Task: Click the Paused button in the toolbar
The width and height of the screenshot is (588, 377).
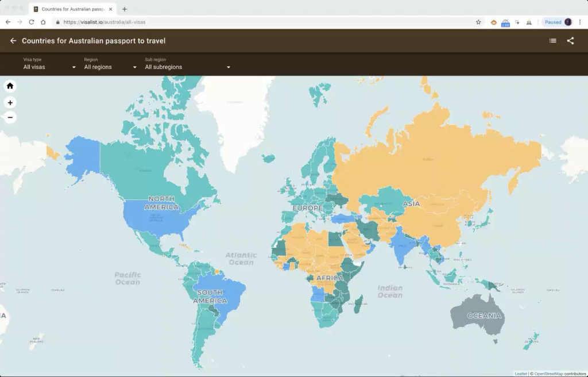Action: click(x=555, y=21)
